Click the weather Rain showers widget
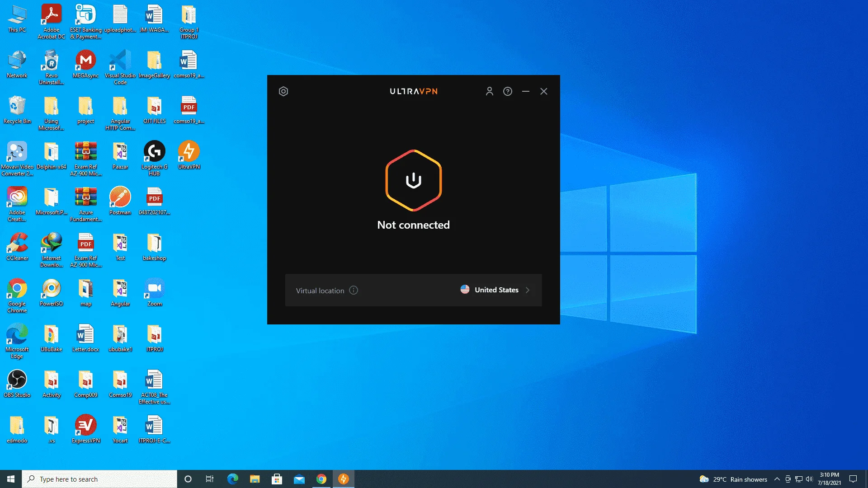The image size is (868, 488). 733,479
